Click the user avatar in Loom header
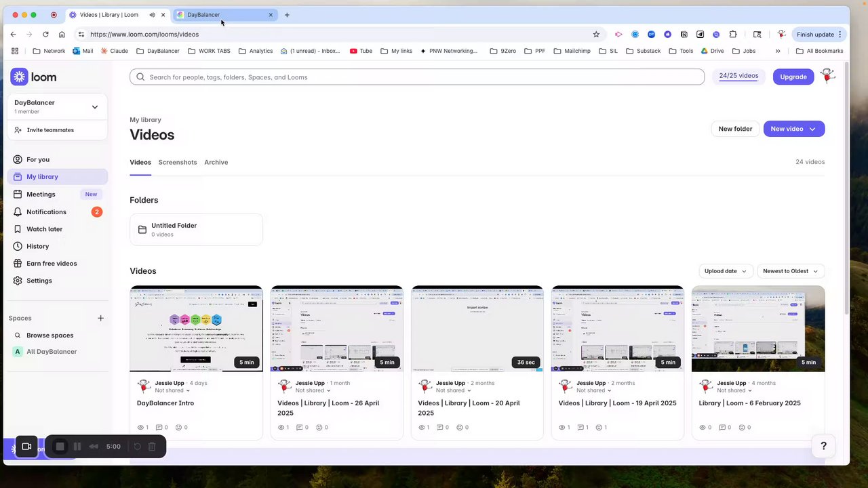This screenshot has width=868, height=488. [x=827, y=76]
